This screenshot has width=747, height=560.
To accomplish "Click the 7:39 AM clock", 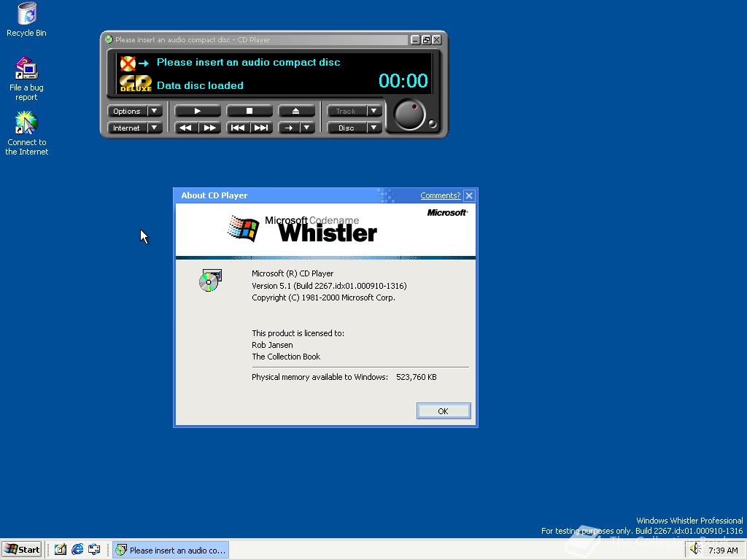I will [723, 551].
